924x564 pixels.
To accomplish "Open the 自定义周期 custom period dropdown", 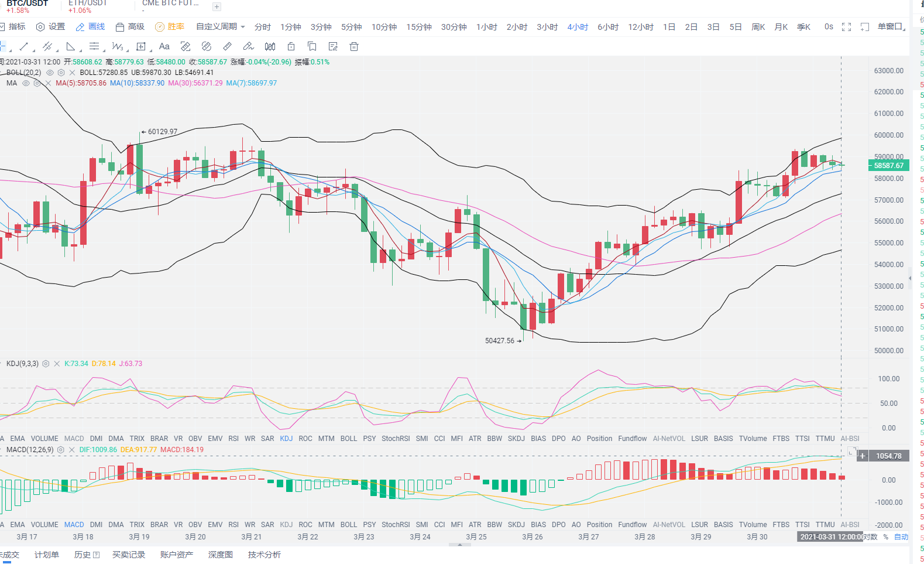I will (x=221, y=27).
